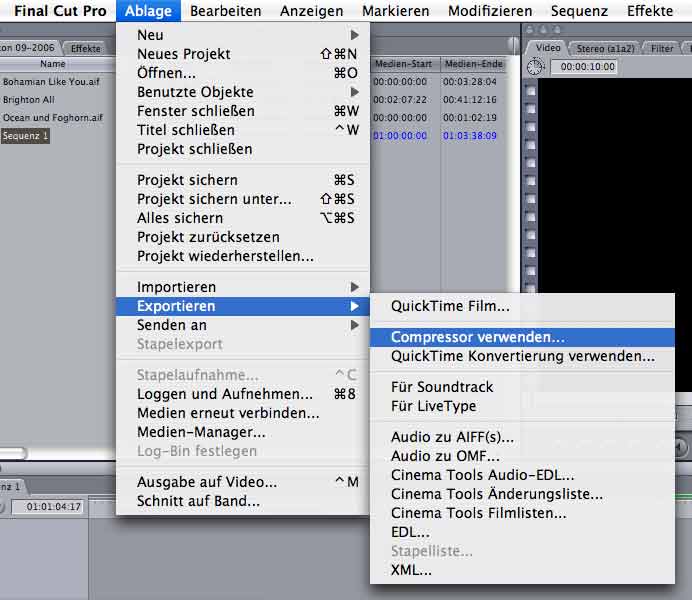The height and width of the screenshot is (600, 692).
Task: Select Audio zu AIFF(s)...
Action: [x=523, y=437]
